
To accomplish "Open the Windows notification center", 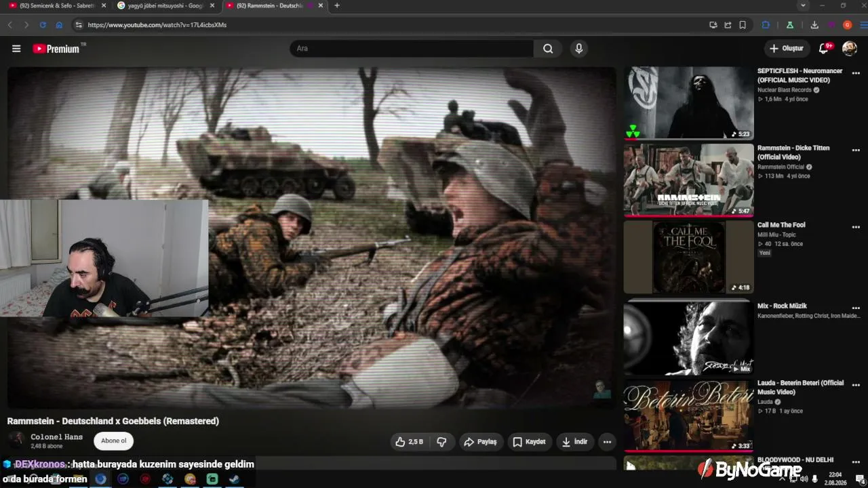I will (x=860, y=479).
